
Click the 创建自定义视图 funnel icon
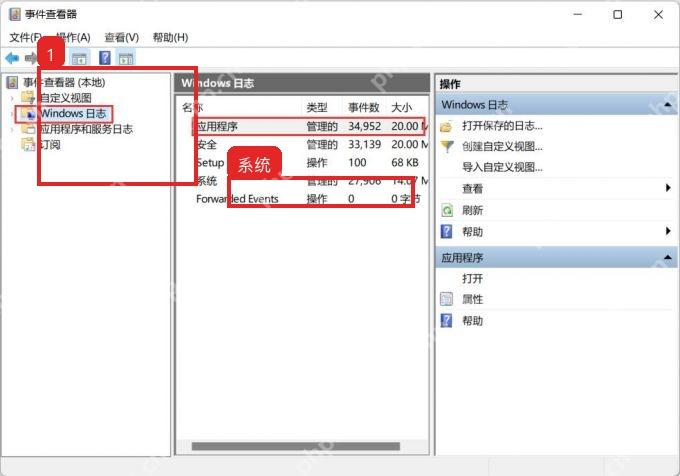coord(447,147)
